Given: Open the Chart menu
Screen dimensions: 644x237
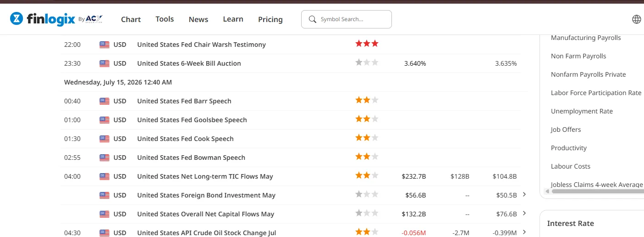Looking at the screenshot, I should click(x=131, y=19).
